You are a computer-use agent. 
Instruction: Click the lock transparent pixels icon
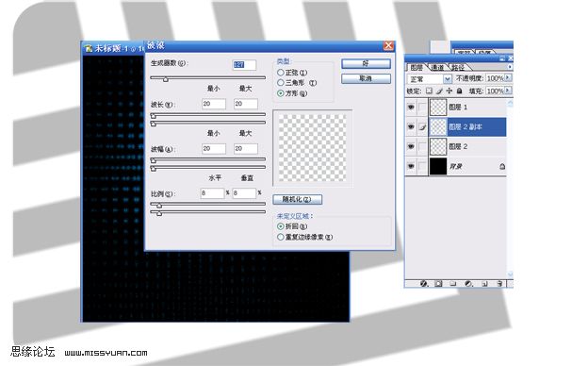coord(429,91)
